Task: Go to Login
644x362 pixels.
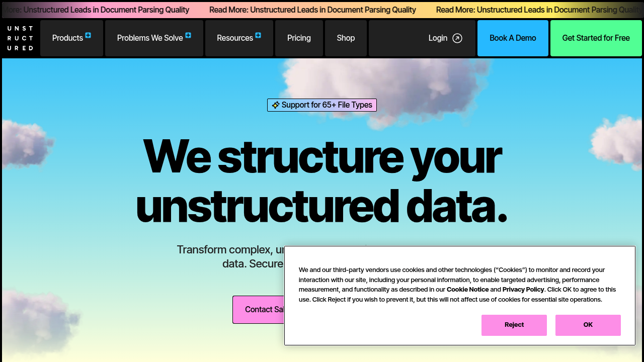Action: coord(422,38)
